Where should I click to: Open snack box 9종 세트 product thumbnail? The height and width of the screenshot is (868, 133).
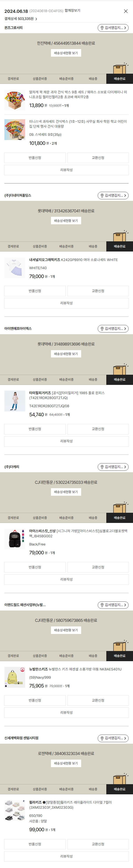tap(15, 100)
